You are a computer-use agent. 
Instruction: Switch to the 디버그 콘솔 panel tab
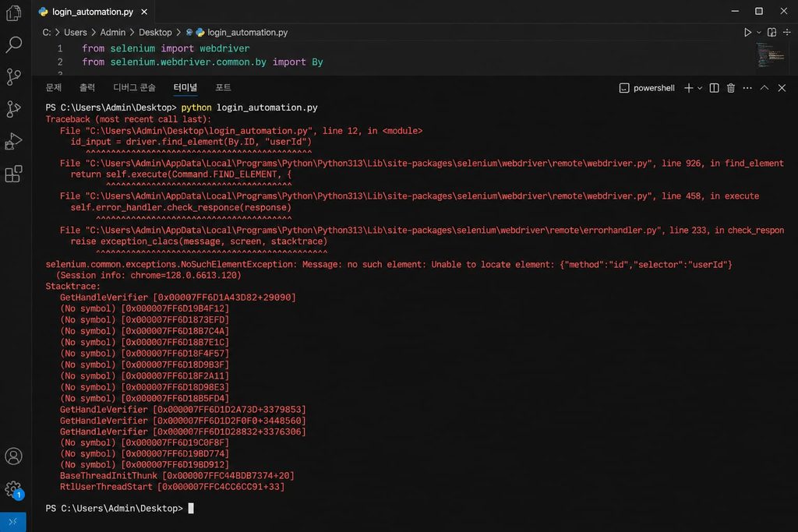[134, 87]
